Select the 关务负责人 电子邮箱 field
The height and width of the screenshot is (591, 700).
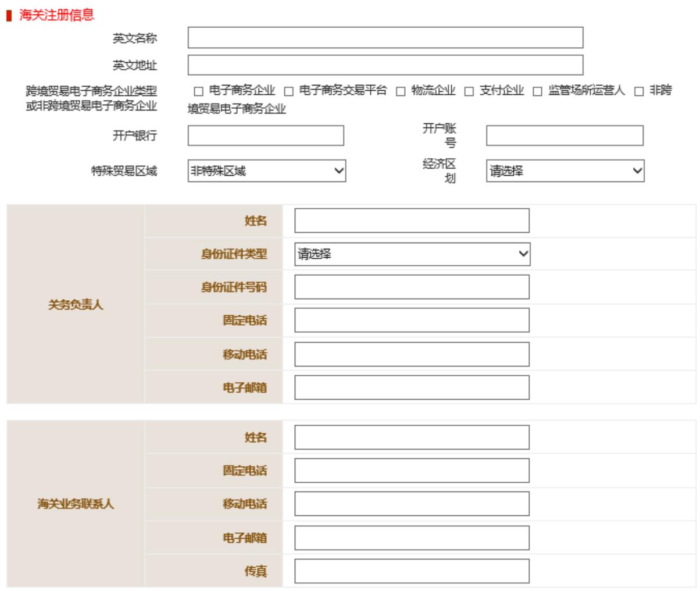[x=412, y=387]
